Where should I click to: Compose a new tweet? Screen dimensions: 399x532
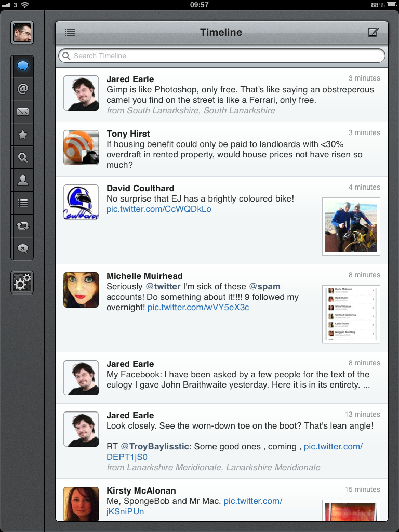[x=373, y=32]
